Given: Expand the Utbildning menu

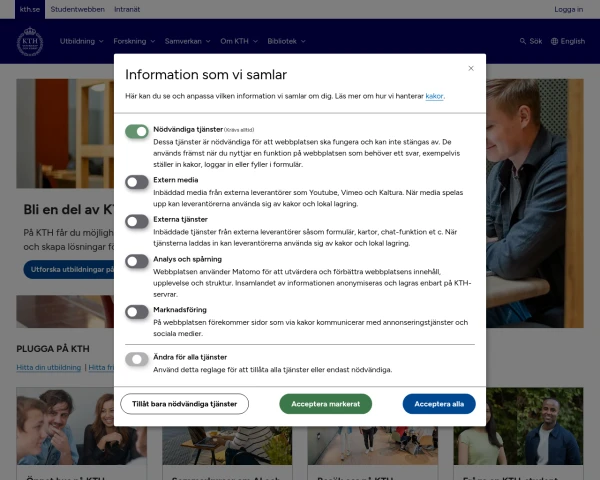Looking at the screenshot, I should (x=82, y=41).
